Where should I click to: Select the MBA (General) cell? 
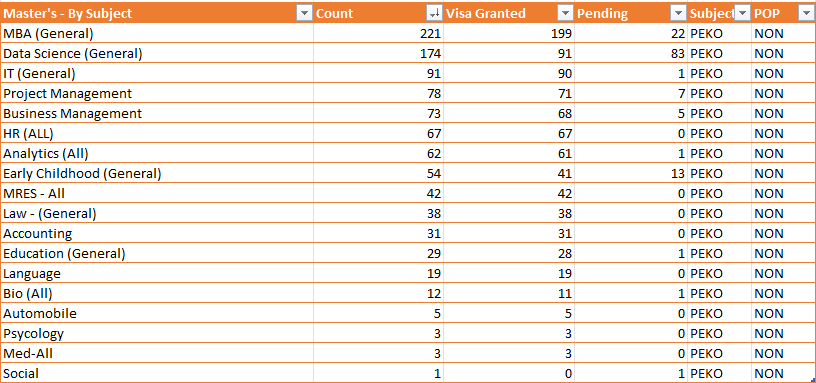pyautogui.click(x=157, y=34)
